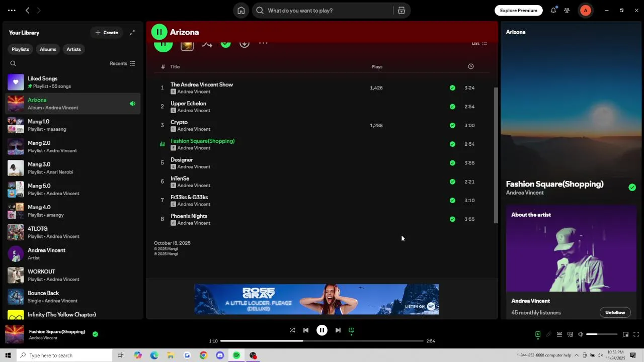The height and width of the screenshot is (362, 644).
Task: Pause playback in the bottom bar
Action: 322,330
